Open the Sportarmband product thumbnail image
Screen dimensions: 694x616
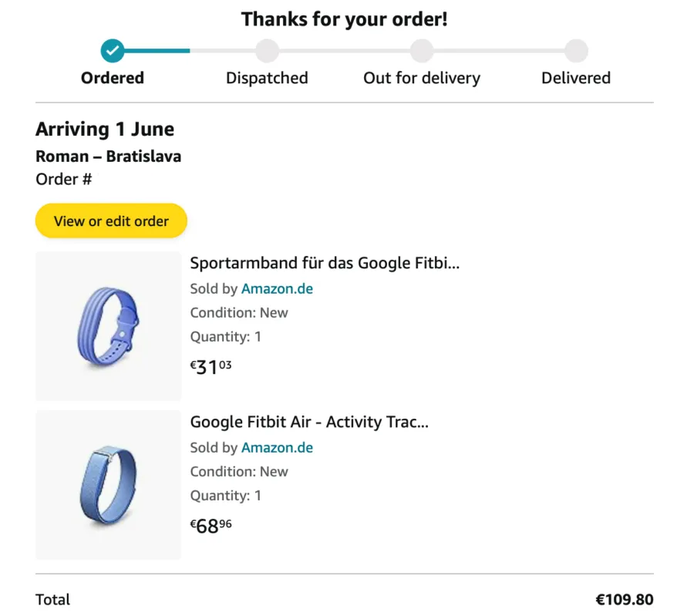pyautogui.click(x=109, y=326)
